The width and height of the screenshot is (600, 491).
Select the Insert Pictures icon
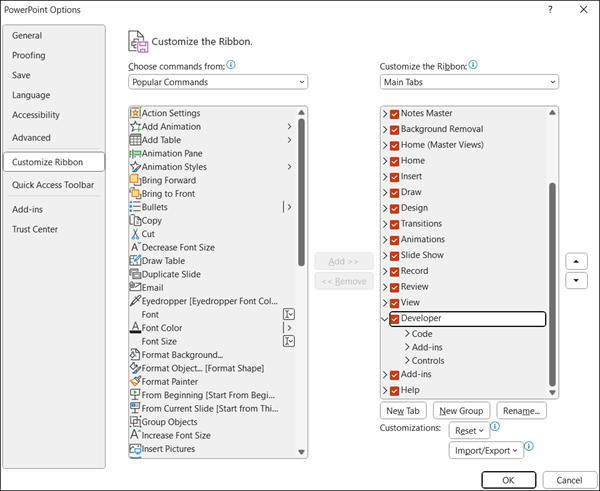pyautogui.click(x=135, y=449)
